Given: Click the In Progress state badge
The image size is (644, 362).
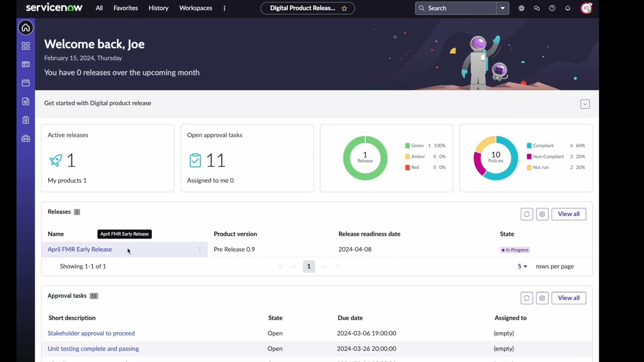Looking at the screenshot, I should [x=515, y=250].
